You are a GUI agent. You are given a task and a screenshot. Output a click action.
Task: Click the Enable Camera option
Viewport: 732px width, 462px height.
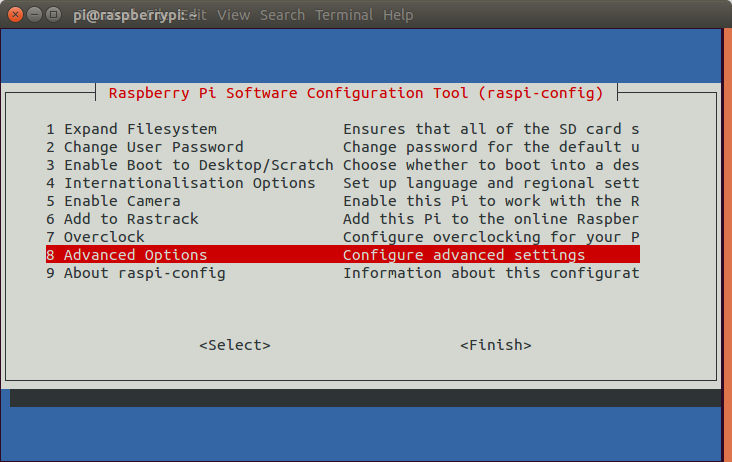coord(121,201)
